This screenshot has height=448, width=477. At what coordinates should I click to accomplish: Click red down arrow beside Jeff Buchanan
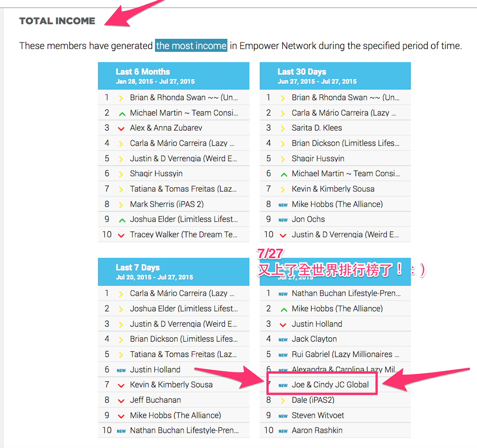tap(121, 401)
